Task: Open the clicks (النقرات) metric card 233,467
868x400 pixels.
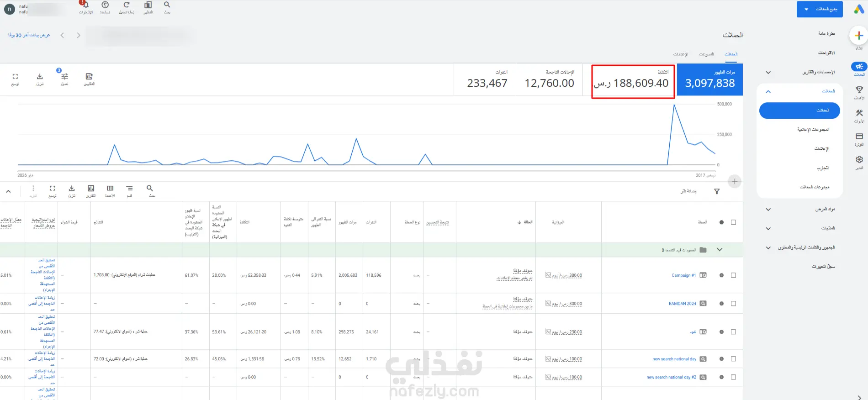Action: click(x=485, y=79)
